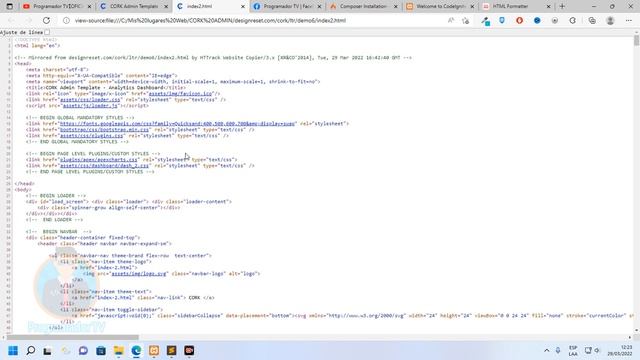Close the index2.html tab
Screen dimensions: 640x360
click(242, 7)
